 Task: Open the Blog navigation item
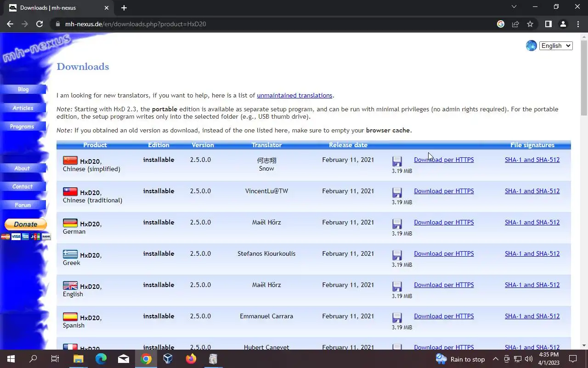pyautogui.click(x=23, y=89)
